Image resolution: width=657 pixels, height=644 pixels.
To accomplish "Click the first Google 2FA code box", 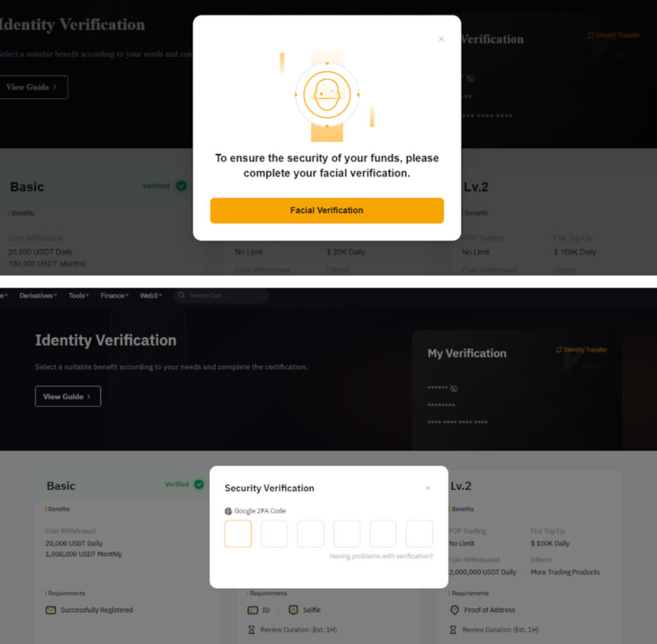I will pyautogui.click(x=238, y=534).
